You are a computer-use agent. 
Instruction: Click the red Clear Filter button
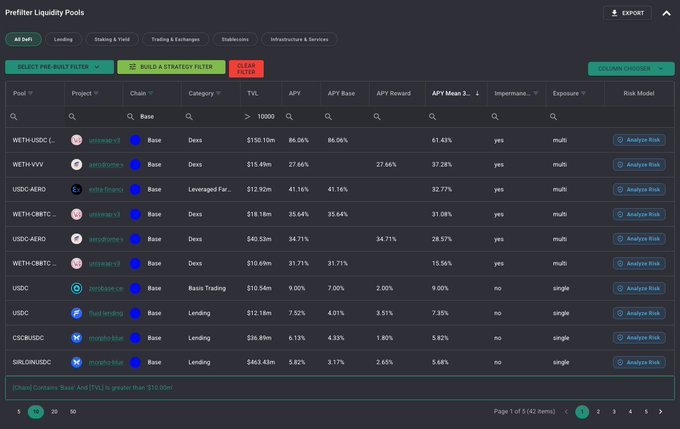[x=246, y=69]
